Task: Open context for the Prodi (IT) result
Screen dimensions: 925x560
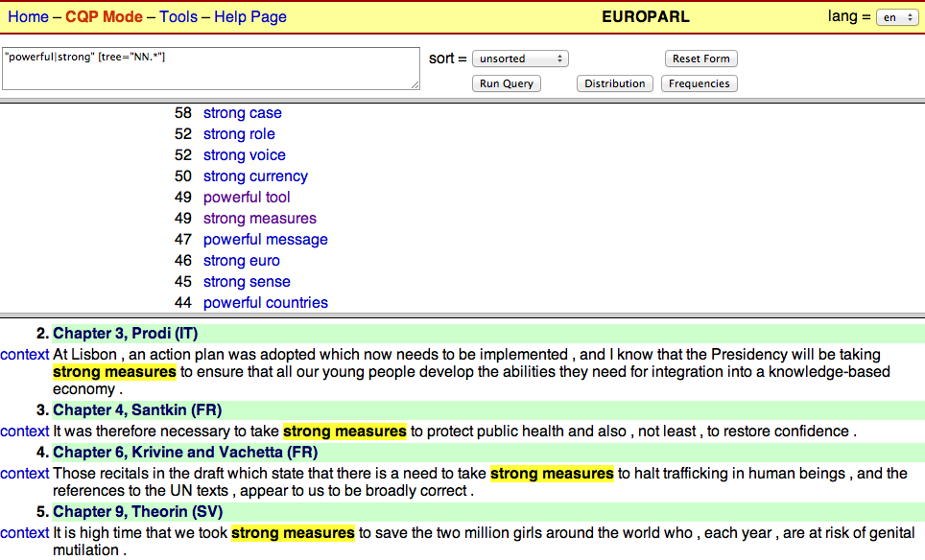Action: click(x=25, y=354)
